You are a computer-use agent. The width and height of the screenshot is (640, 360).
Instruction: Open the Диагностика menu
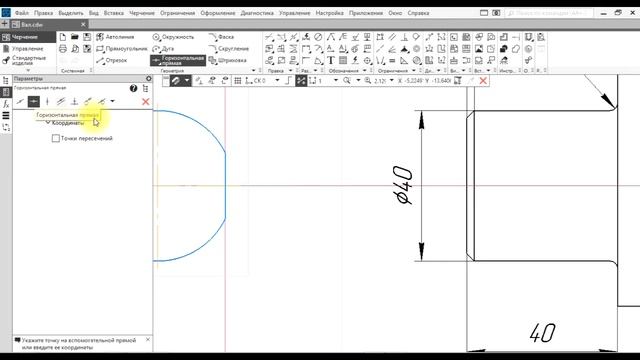[257, 13]
